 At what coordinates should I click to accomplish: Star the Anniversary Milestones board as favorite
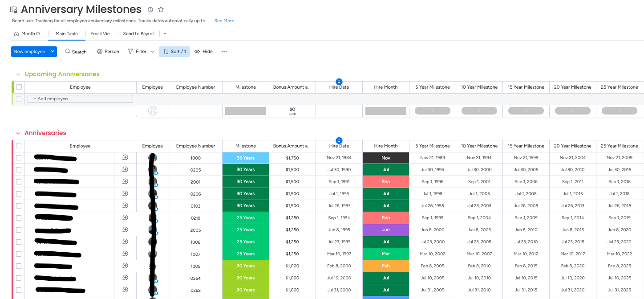click(161, 9)
